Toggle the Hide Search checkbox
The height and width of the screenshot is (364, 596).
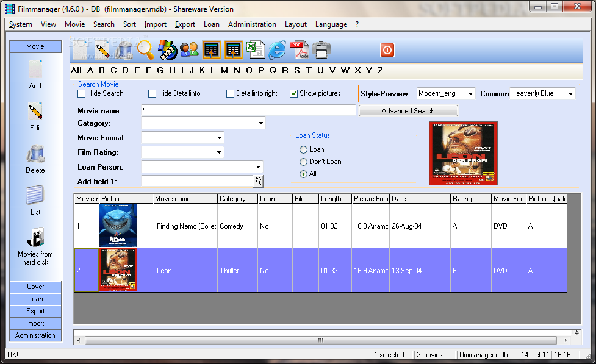click(81, 93)
